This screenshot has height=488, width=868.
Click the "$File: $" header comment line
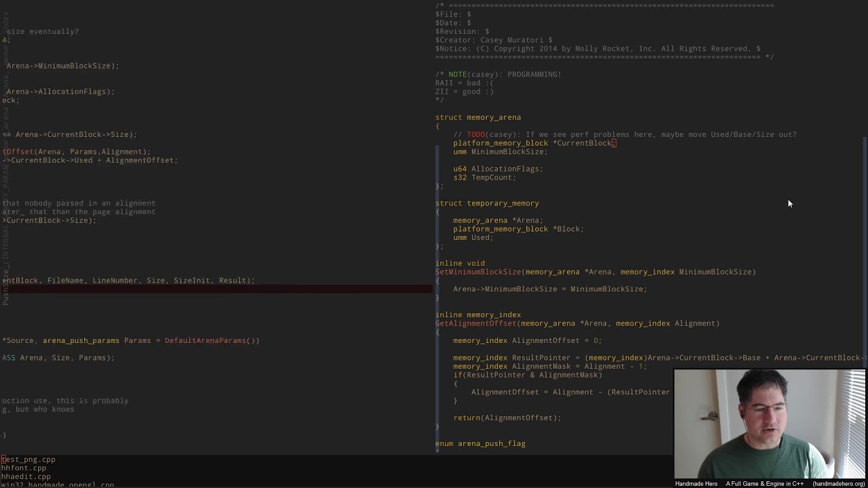click(x=453, y=14)
